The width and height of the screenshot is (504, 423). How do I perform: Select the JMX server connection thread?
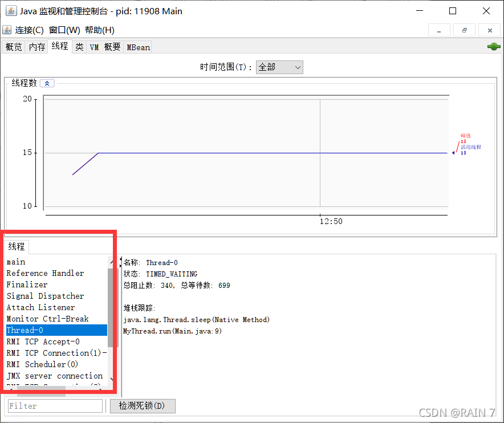(x=56, y=376)
